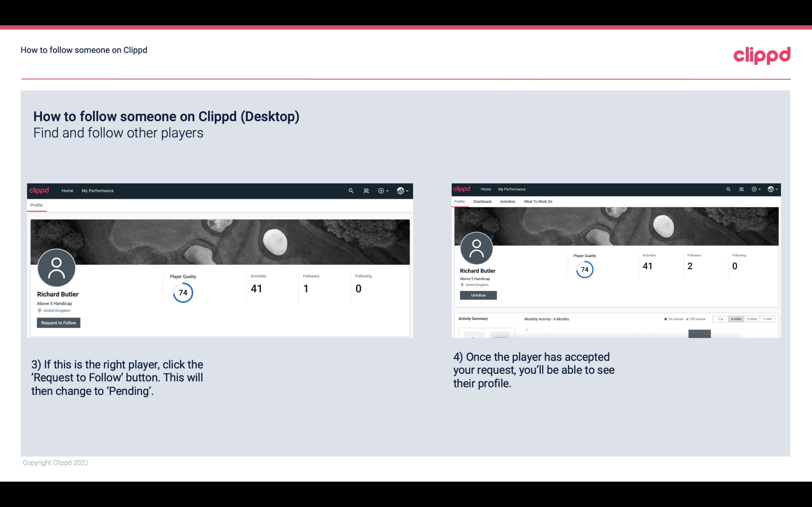
Task: Click the 'Unfollow' button on right profile
Action: 478,295
